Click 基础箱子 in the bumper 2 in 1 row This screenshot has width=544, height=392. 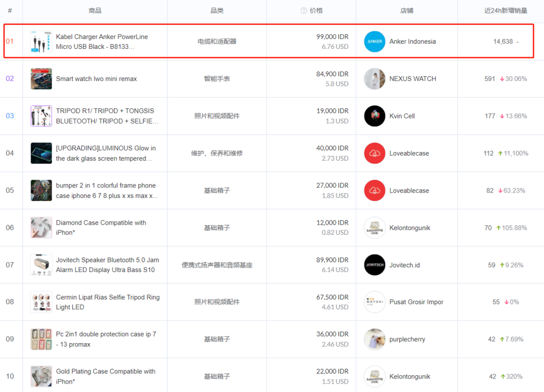(x=217, y=190)
